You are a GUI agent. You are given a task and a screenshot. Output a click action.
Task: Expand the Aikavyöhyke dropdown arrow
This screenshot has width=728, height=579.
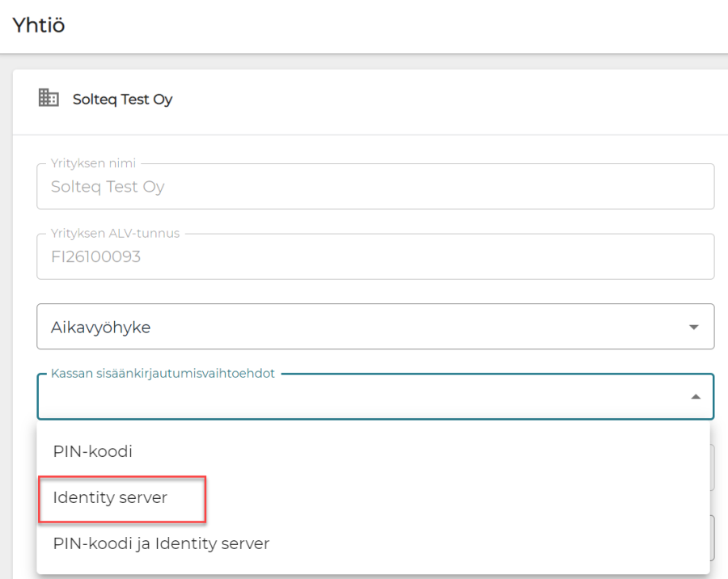click(x=693, y=327)
